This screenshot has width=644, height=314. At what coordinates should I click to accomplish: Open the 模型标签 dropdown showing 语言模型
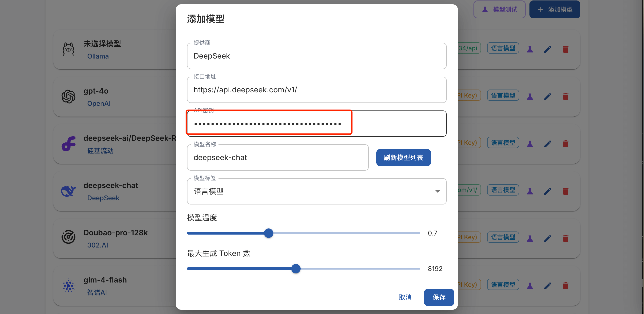[317, 191]
